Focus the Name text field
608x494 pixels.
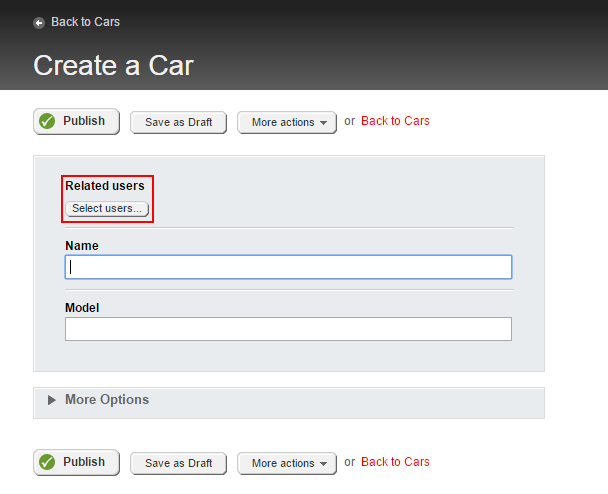tap(288, 267)
